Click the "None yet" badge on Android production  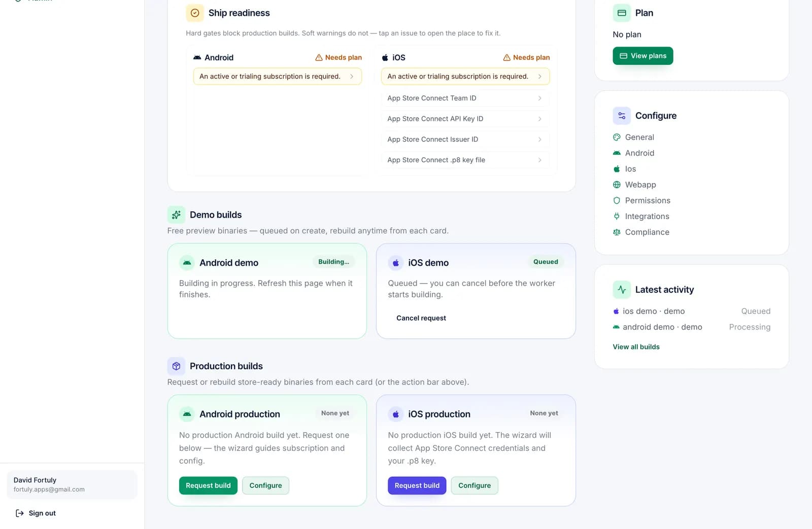(335, 413)
